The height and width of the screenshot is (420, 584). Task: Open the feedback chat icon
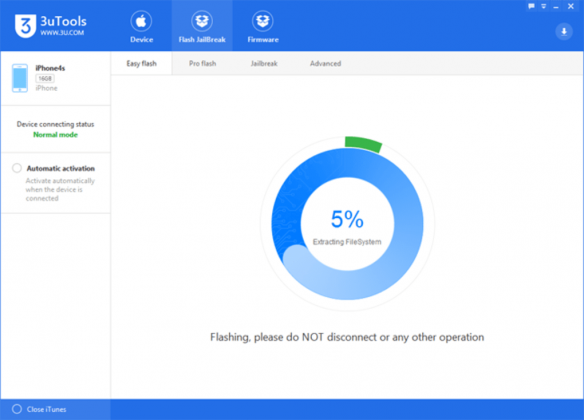531,6
